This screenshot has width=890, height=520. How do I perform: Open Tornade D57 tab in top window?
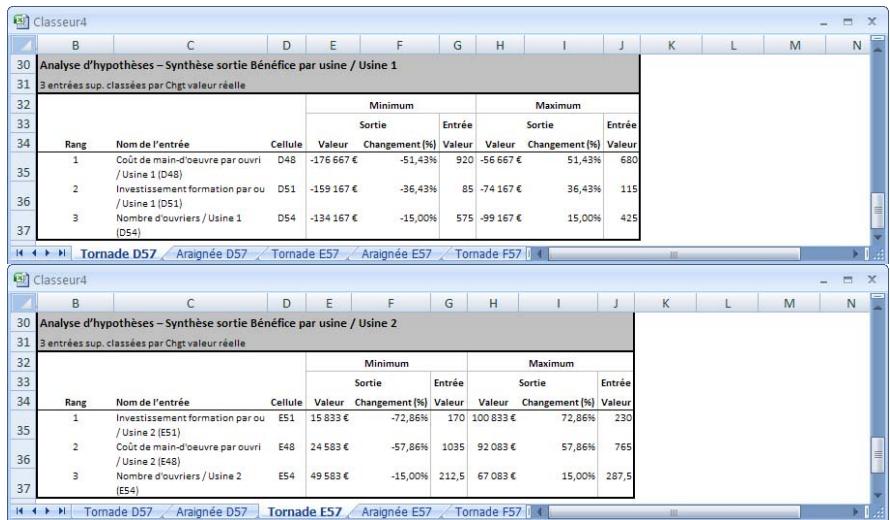pos(118,254)
